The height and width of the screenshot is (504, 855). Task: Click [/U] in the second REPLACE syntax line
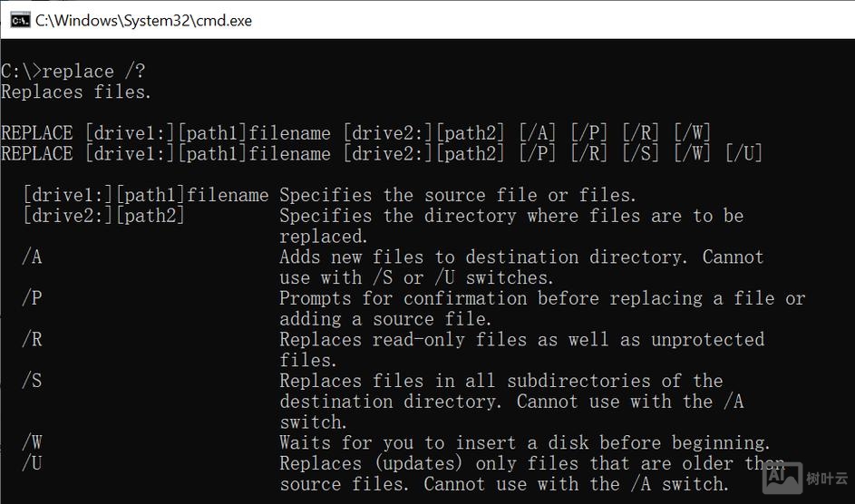coord(743,153)
